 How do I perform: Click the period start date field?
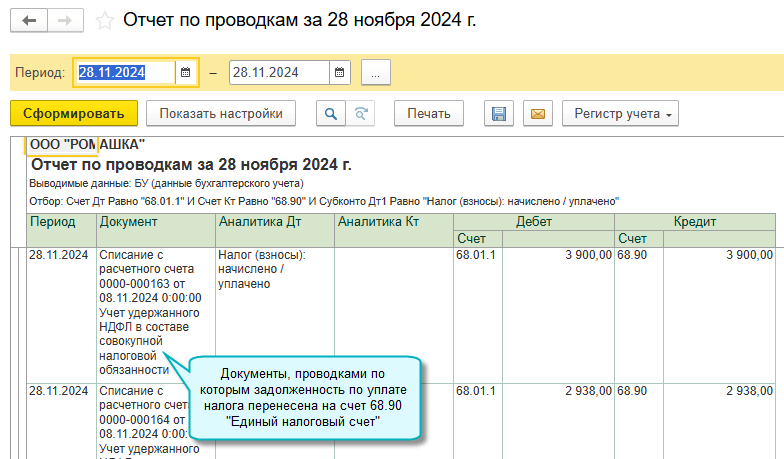126,72
